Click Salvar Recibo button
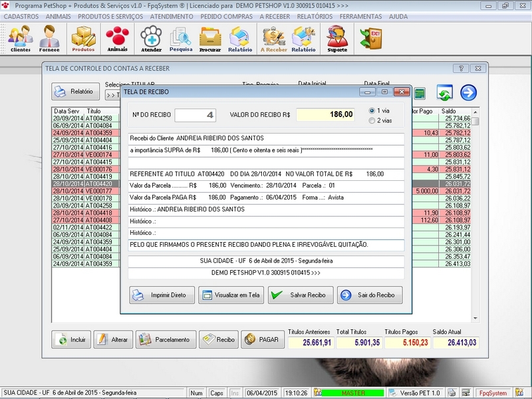Viewport: 532px width, 399px height. click(301, 295)
